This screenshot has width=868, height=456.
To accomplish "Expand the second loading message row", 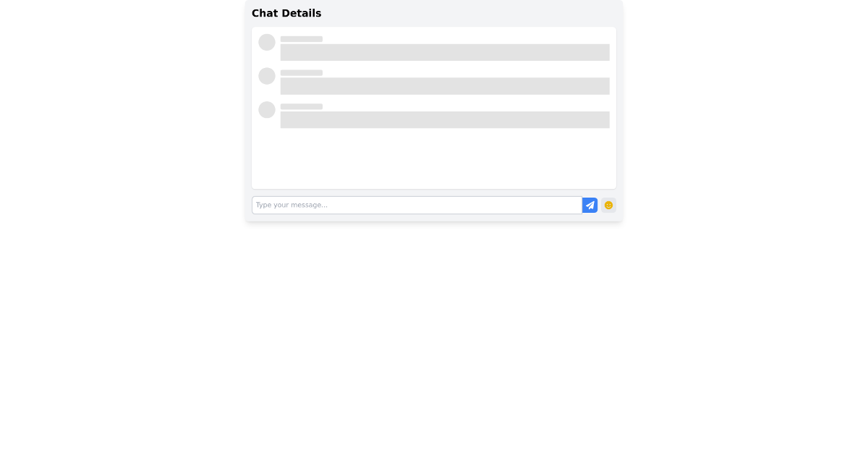I will coord(444,80).
